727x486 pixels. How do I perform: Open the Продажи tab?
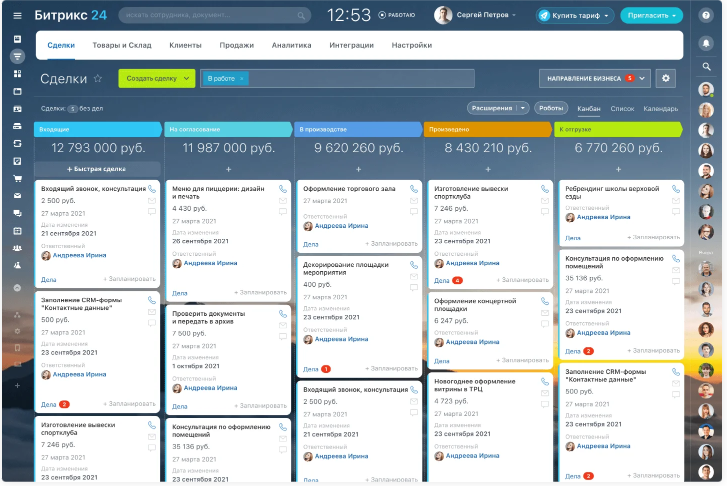pyautogui.click(x=236, y=45)
